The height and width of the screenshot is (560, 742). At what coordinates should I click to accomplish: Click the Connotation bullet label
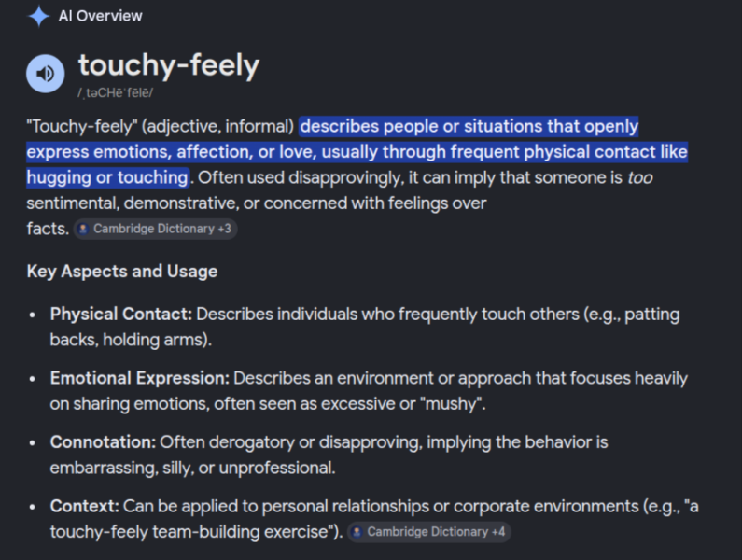click(x=103, y=442)
